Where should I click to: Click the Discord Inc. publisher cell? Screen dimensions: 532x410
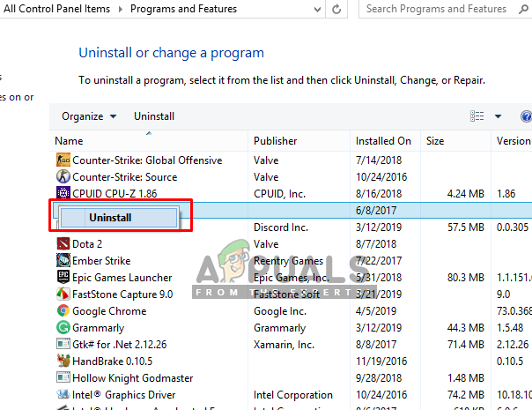(x=281, y=227)
